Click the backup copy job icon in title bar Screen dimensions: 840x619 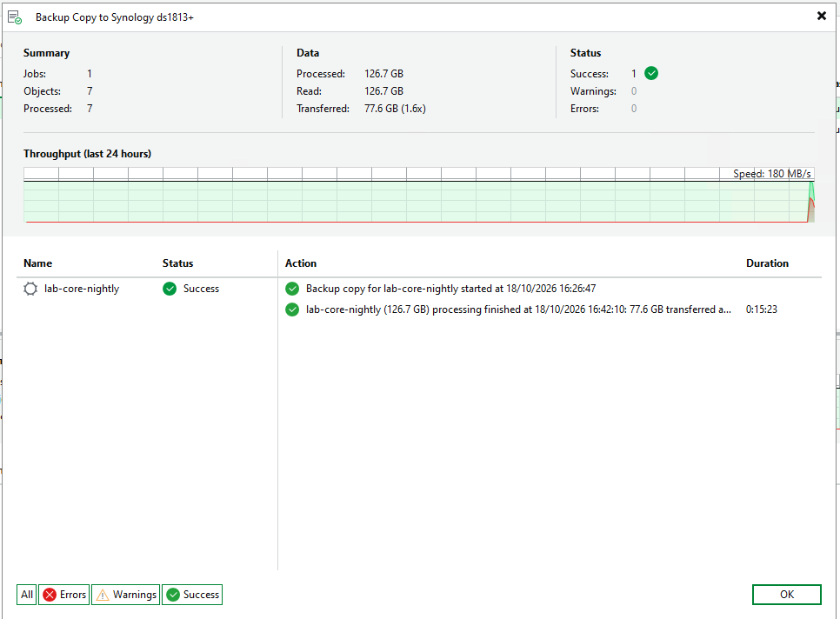(x=15, y=17)
